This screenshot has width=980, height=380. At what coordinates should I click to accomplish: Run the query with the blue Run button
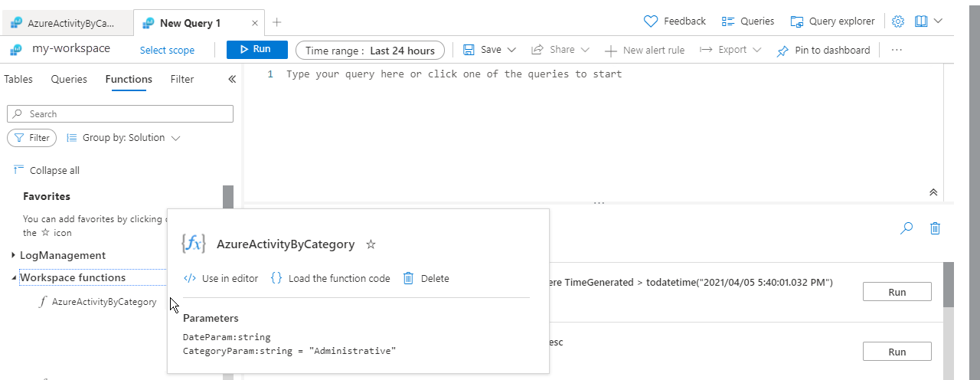coord(257,50)
